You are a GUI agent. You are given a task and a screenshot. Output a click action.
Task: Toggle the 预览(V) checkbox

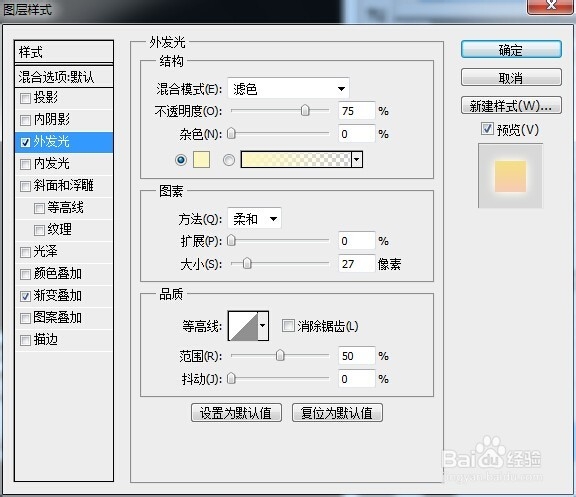click(487, 129)
